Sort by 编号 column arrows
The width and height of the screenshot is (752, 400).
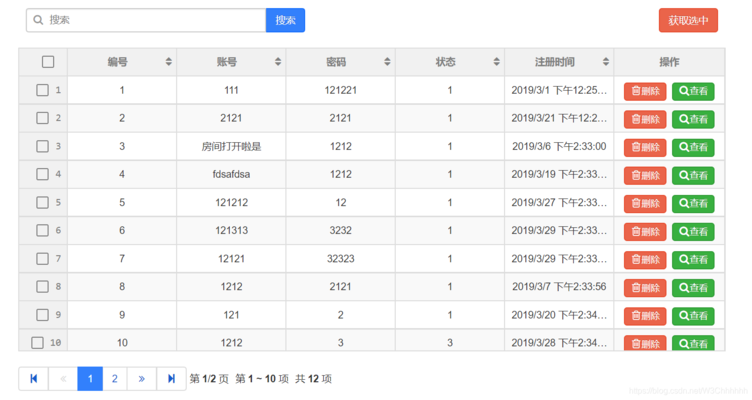coord(168,62)
